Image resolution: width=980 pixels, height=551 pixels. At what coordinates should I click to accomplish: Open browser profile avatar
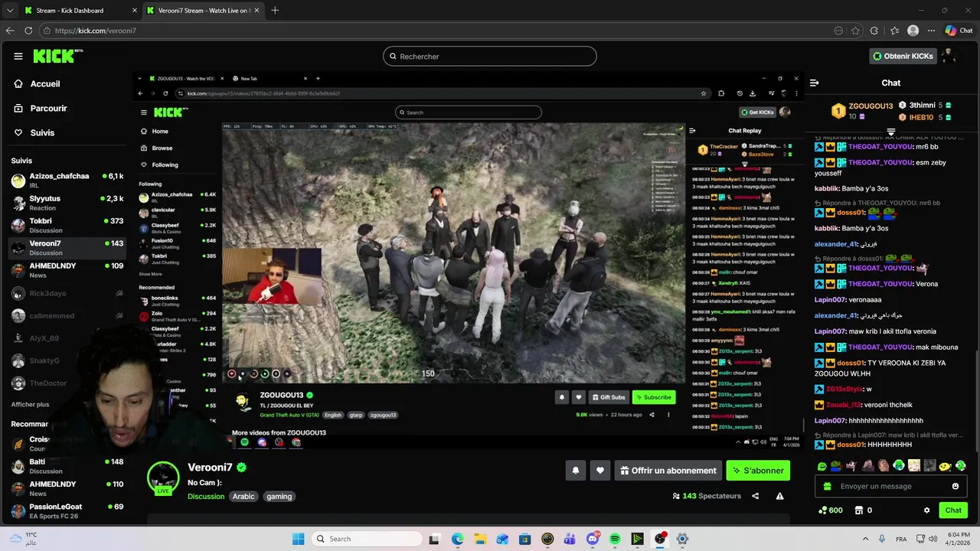pyautogui.click(x=913, y=31)
